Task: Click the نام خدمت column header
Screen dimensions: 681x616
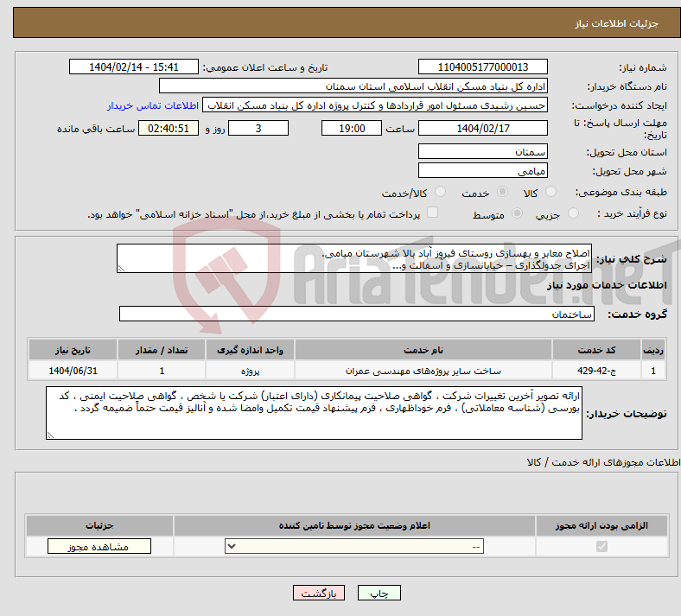Action: (x=423, y=350)
